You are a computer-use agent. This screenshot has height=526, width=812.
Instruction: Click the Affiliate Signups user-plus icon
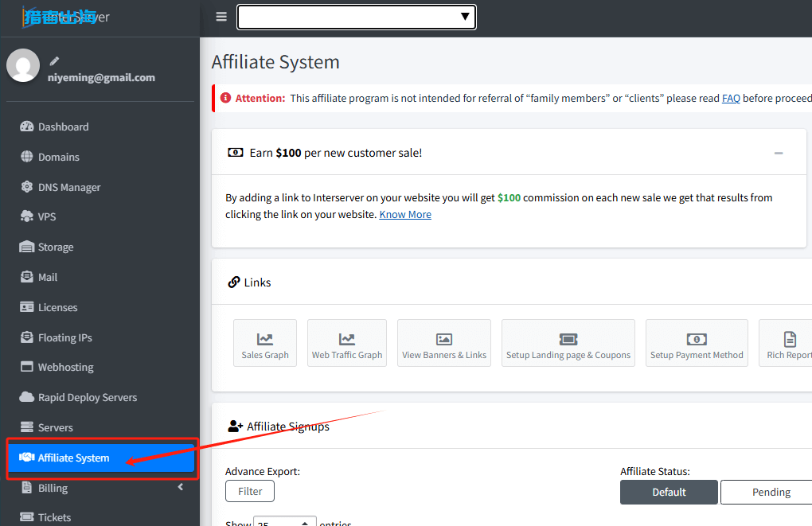(x=235, y=426)
